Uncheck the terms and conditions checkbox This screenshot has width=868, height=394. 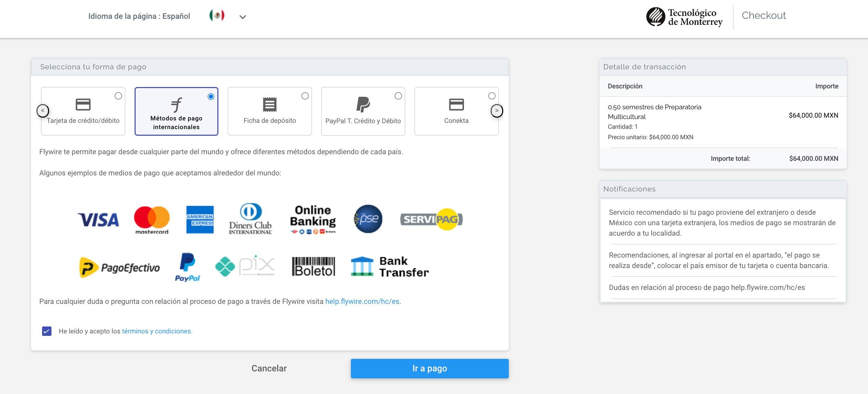pyautogui.click(x=47, y=331)
